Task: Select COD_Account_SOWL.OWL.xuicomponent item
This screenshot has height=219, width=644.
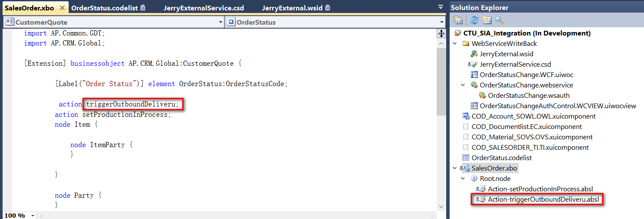Action: [x=533, y=116]
